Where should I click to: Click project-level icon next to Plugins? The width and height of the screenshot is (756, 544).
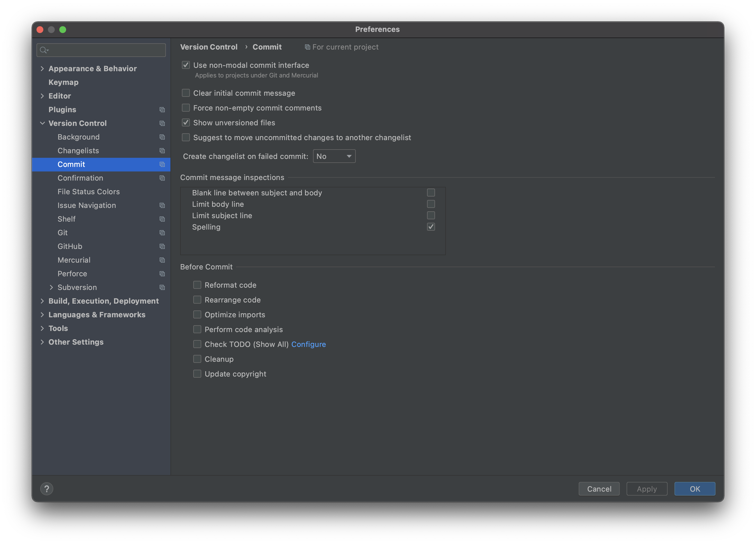pyautogui.click(x=162, y=110)
